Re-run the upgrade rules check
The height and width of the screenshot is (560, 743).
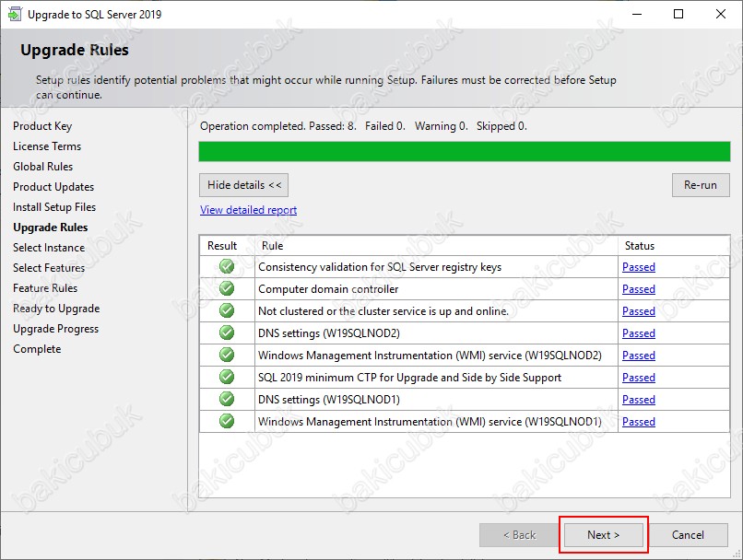[x=701, y=185]
